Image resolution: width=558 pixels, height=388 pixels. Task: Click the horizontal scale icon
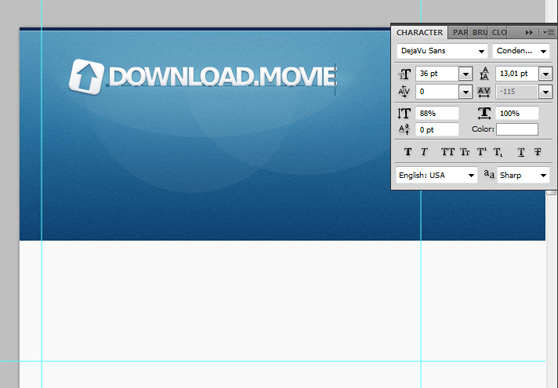484,113
